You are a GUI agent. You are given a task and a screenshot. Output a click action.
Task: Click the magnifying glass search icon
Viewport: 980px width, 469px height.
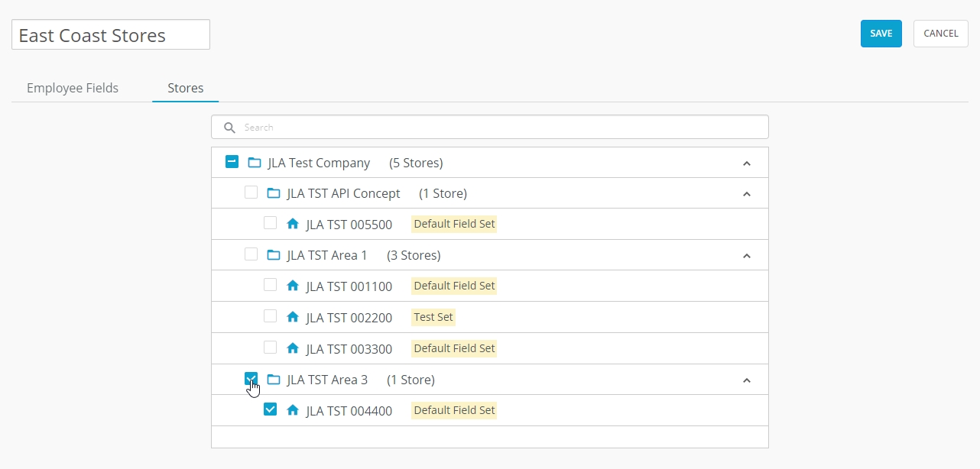click(229, 128)
